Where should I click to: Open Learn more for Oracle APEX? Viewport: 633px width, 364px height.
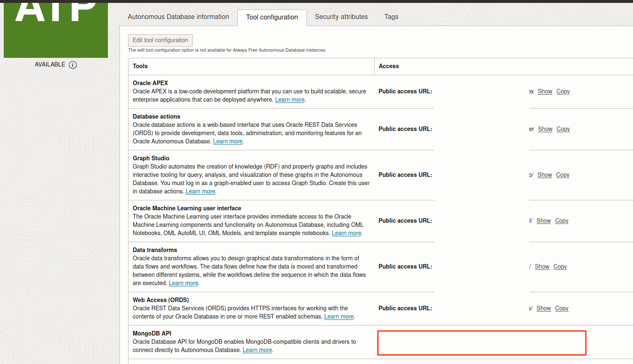289,99
